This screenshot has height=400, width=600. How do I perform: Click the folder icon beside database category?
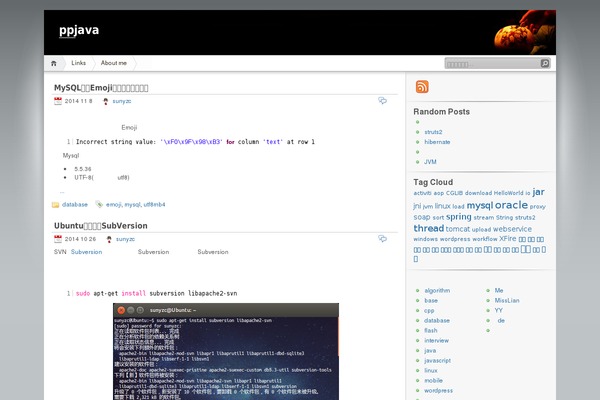55,204
